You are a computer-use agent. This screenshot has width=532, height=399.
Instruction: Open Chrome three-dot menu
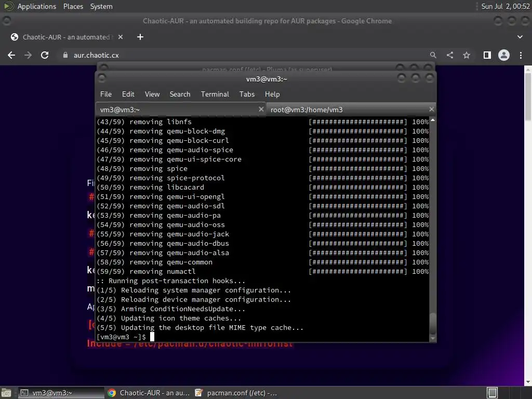(x=521, y=55)
